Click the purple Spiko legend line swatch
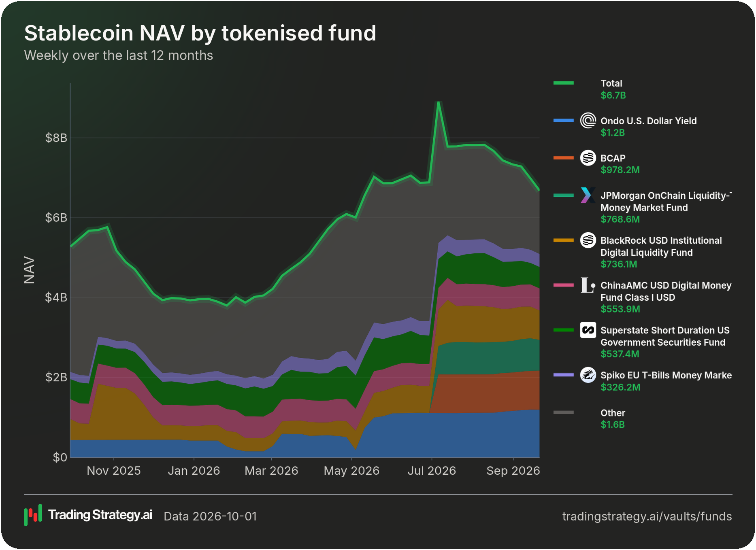 [x=564, y=375]
